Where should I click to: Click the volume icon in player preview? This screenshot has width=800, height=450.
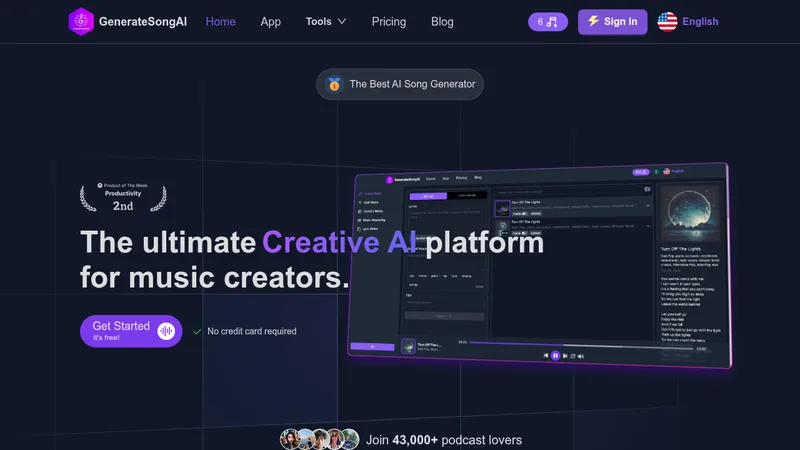point(581,356)
